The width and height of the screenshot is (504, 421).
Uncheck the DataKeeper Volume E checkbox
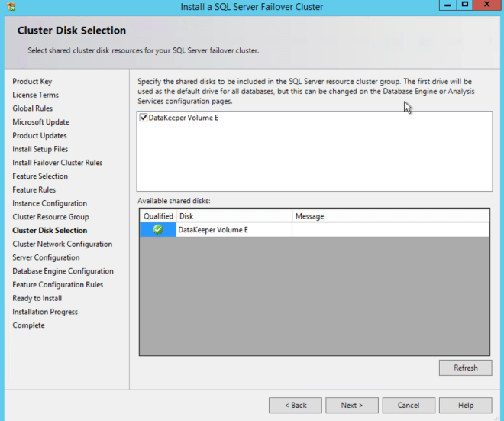click(144, 118)
